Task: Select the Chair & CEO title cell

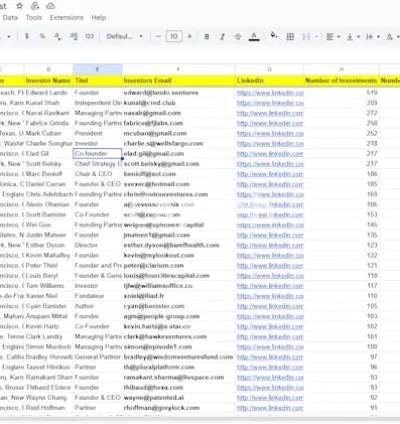Action: (x=98, y=174)
